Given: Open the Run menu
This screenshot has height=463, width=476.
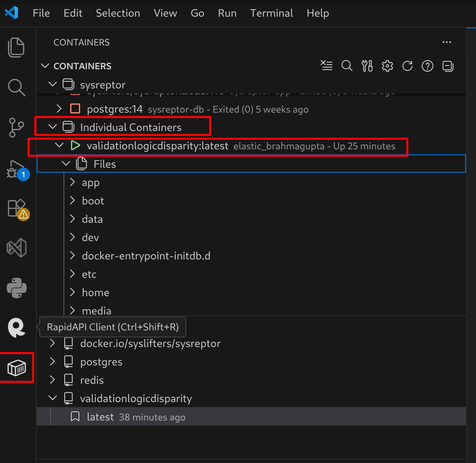Looking at the screenshot, I should coord(227,13).
